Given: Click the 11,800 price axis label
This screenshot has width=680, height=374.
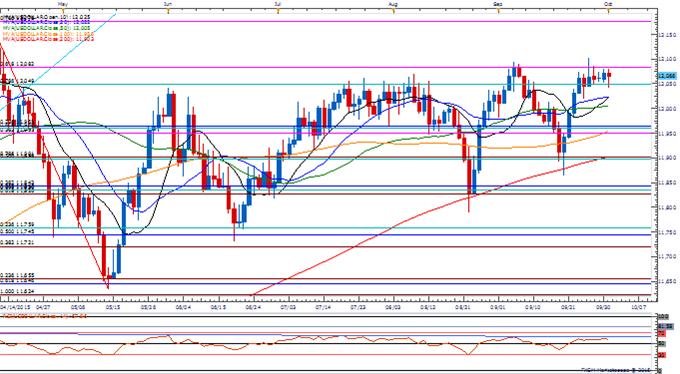Looking at the screenshot, I should (668, 207).
